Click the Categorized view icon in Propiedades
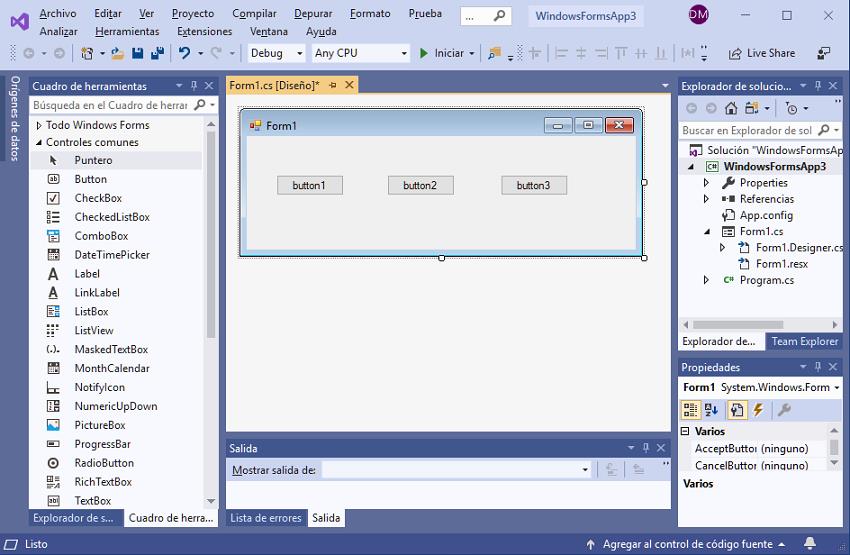Viewport: 850px width, 555px height. 690,410
